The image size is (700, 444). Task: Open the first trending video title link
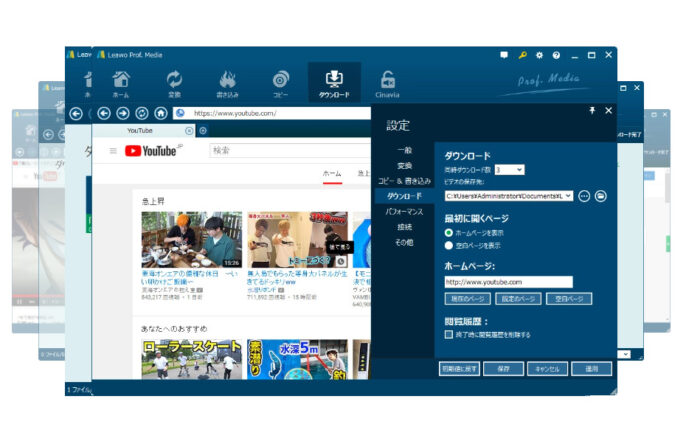pos(190,278)
